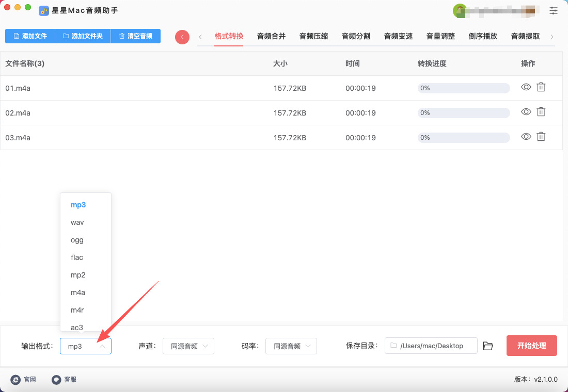Screen dimensions: 568x392
Task: Click the size cell of 01.m4a
Action: pos(290,88)
